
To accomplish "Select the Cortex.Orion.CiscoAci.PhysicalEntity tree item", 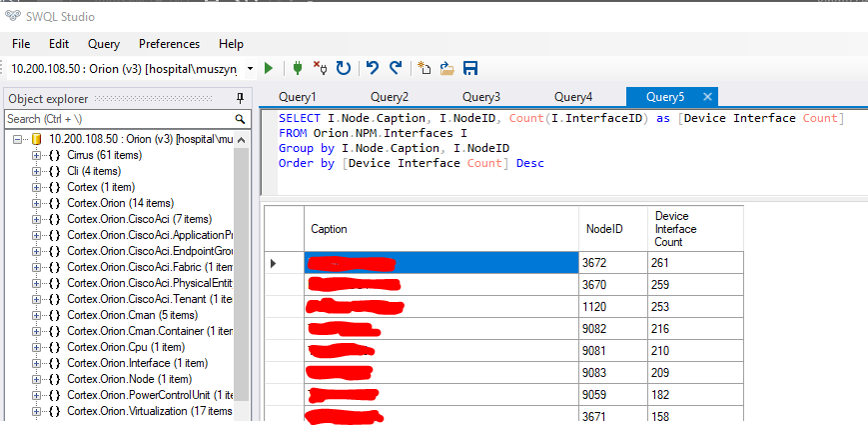I will (x=150, y=283).
